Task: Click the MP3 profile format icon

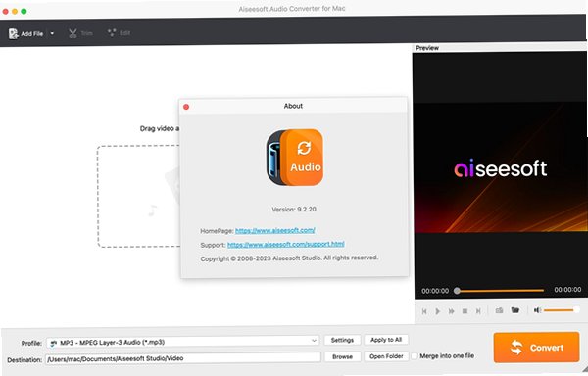Action: coord(53,343)
